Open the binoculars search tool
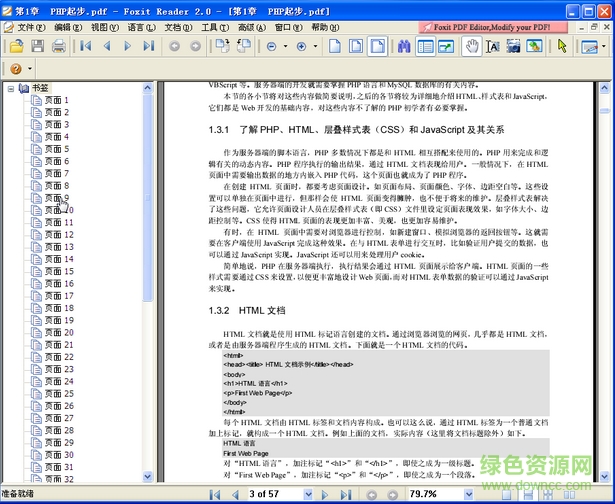This screenshot has width=615, height=504. click(x=404, y=46)
